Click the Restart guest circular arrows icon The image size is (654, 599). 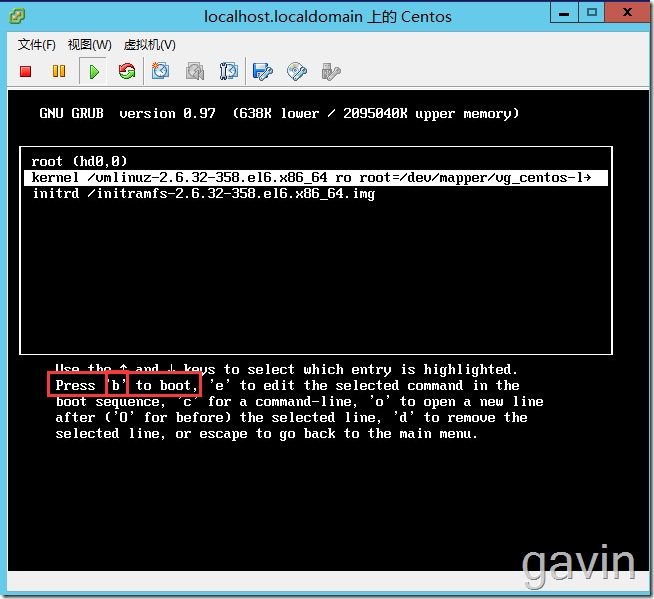[127, 71]
